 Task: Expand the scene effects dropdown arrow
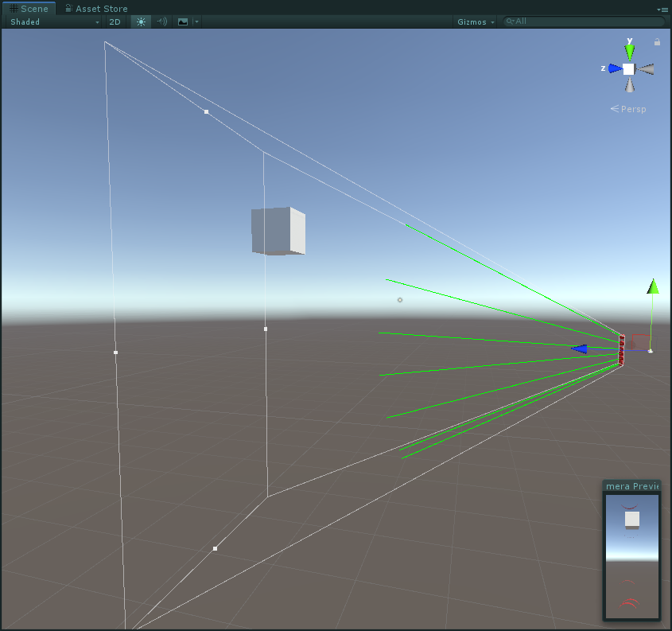click(x=196, y=21)
